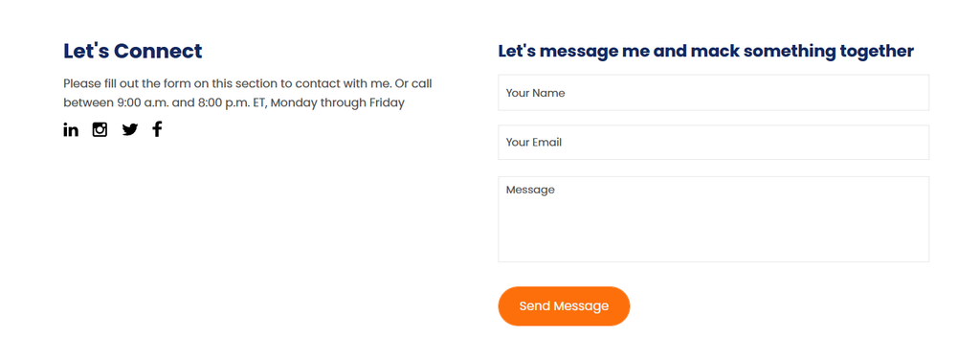Visit the Instagram social icon
The height and width of the screenshot is (361, 980).
pos(100,129)
